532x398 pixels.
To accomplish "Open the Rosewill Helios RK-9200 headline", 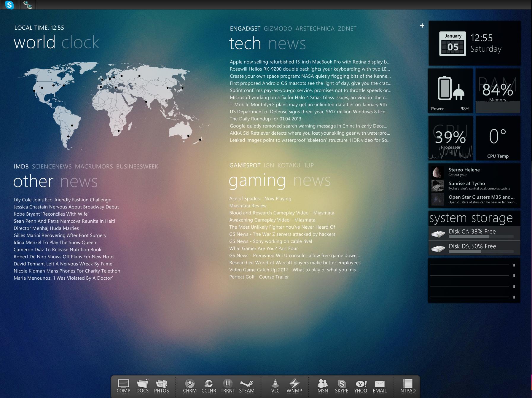I will point(310,69).
